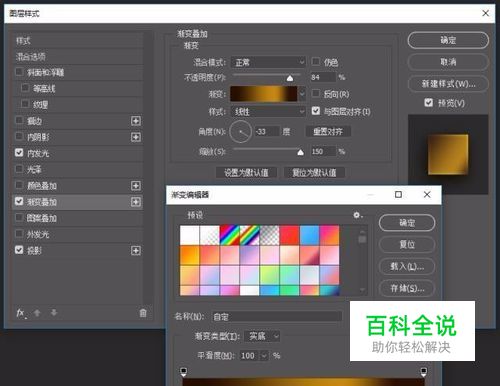The image size is (500, 386).
Task: Click the plus icon beside 颜色叠加
Action: (x=136, y=186)
